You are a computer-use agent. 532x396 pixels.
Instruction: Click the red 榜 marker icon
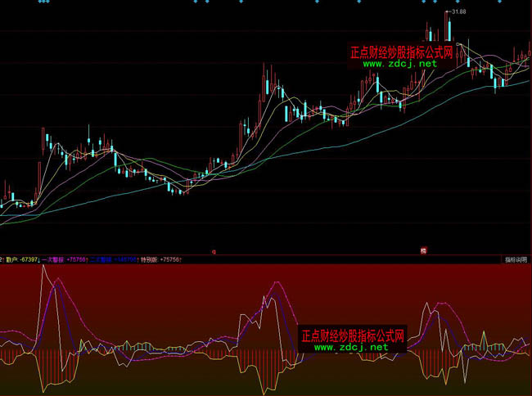[x=424, y=250]
